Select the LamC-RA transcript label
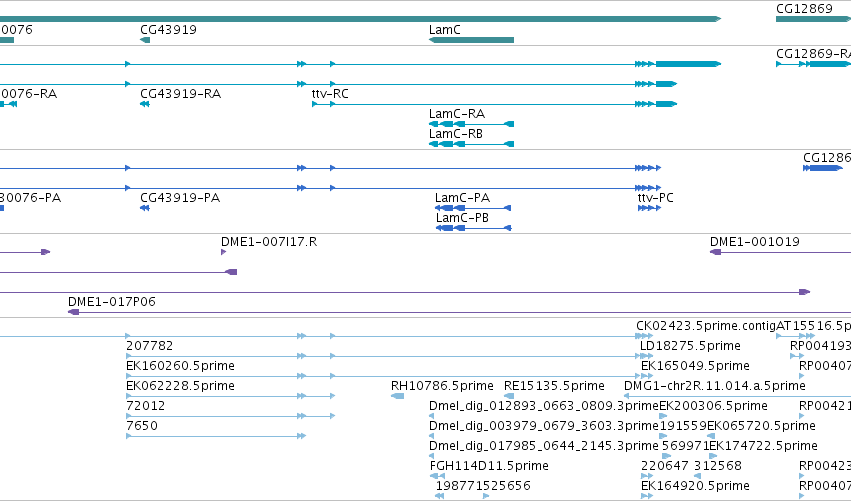Screen dimensions: 851x501 (x=456, y=114)
